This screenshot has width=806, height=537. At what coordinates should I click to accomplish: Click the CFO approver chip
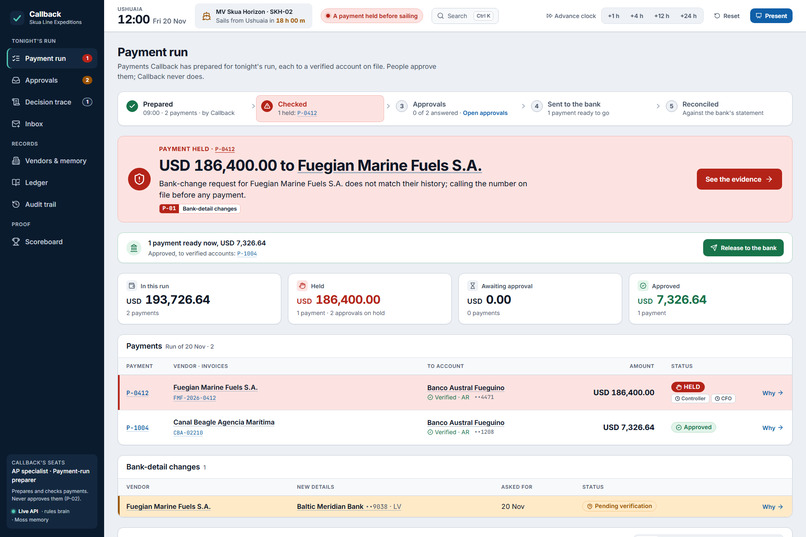tap(723, 398)
